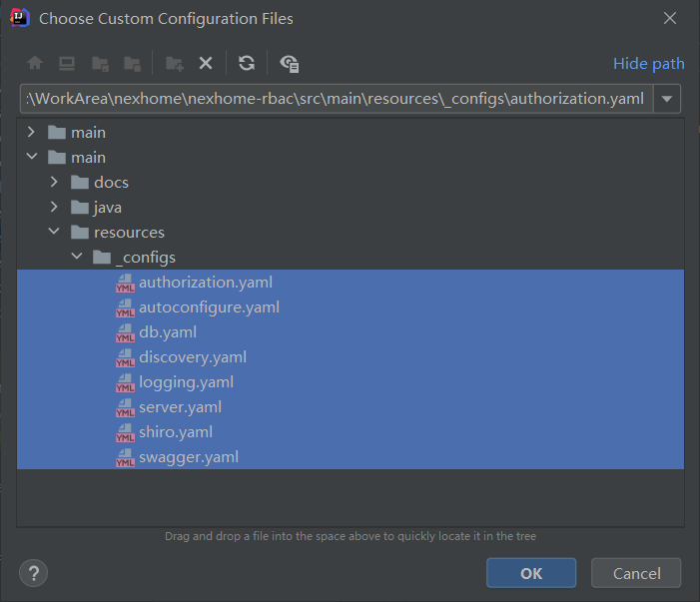Image resolution: width=700 pixels, height=602 pixels.
Task: Refresh the file tree
Action: pos(247,64)
